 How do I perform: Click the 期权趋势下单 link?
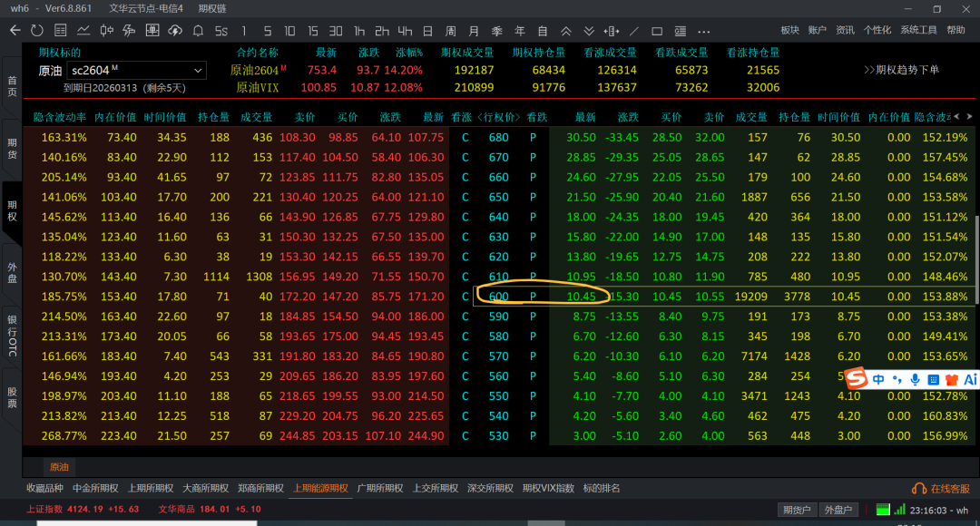[901, 70]
